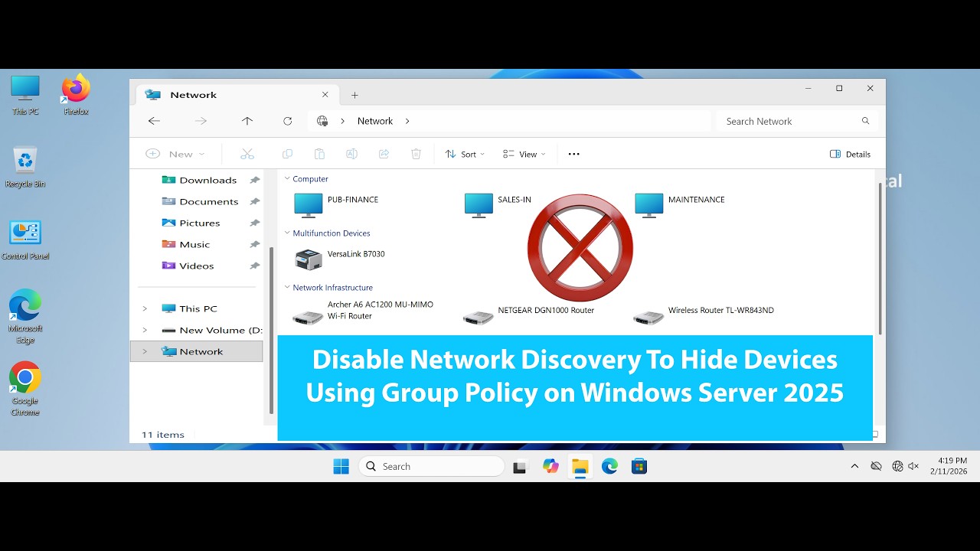Select the PUB-FINANCE computer

[x=337, y=205]
